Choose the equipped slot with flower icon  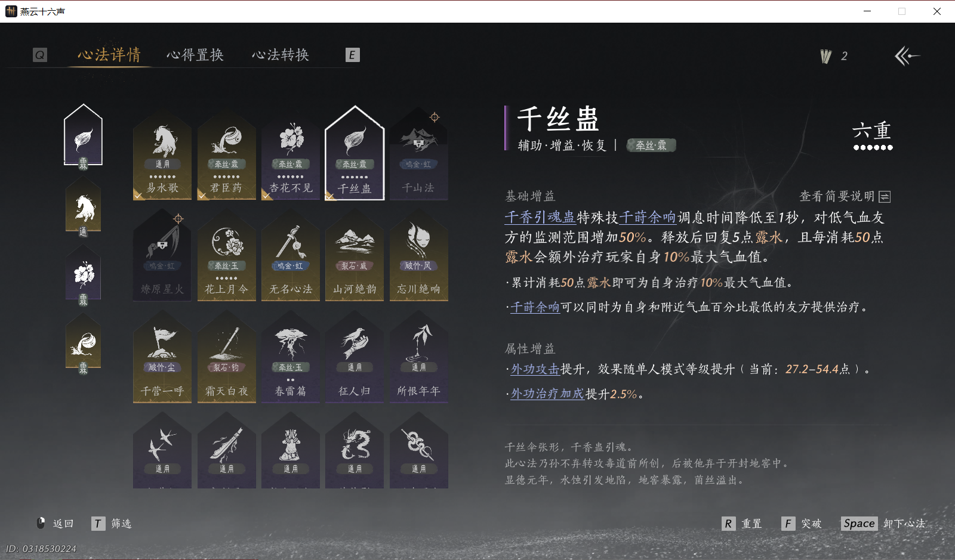tap(84, 277)
